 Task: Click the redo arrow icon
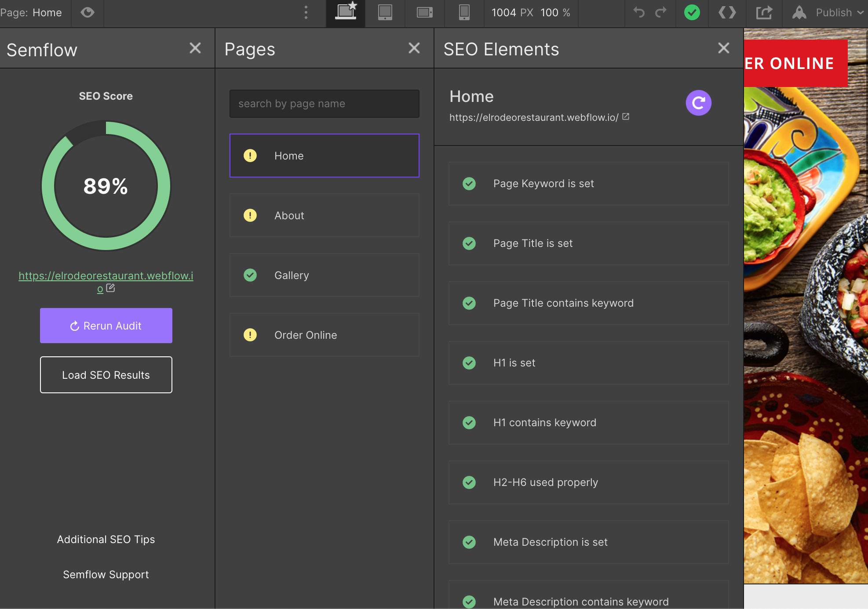tap(661, 13)
